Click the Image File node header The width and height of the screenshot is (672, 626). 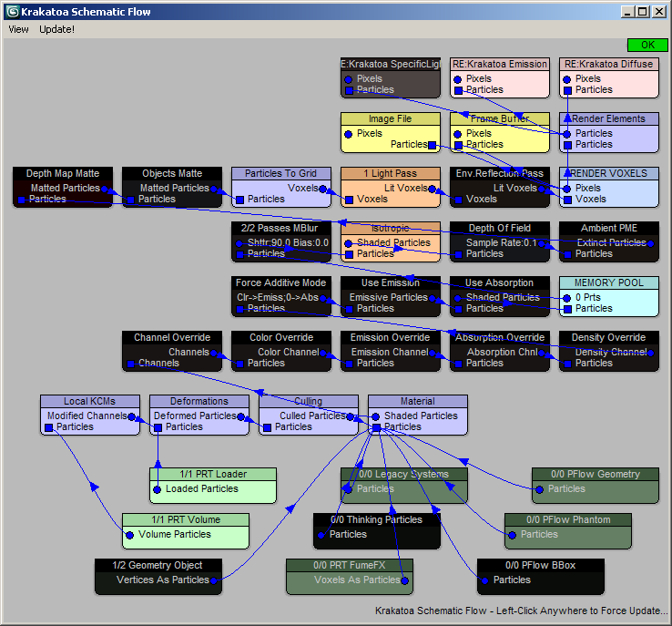click(391, 118)
